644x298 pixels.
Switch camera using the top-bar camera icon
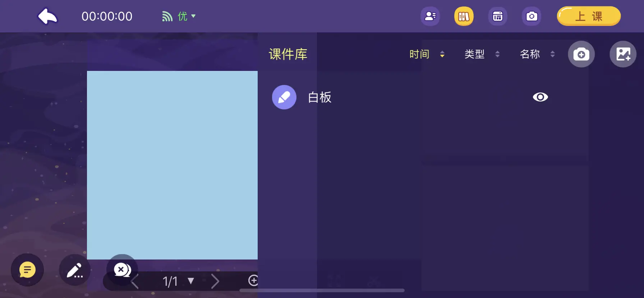532,16
